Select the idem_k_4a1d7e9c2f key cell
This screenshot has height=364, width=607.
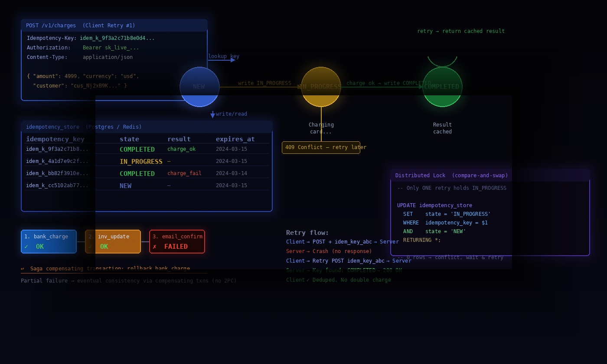57,161
